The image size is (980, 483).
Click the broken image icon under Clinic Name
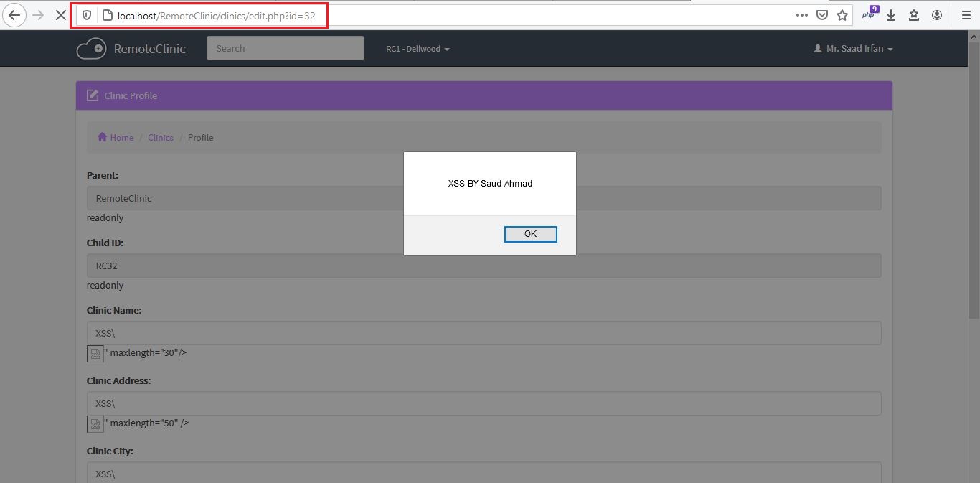pyautogui.click(x=95, y=353)
